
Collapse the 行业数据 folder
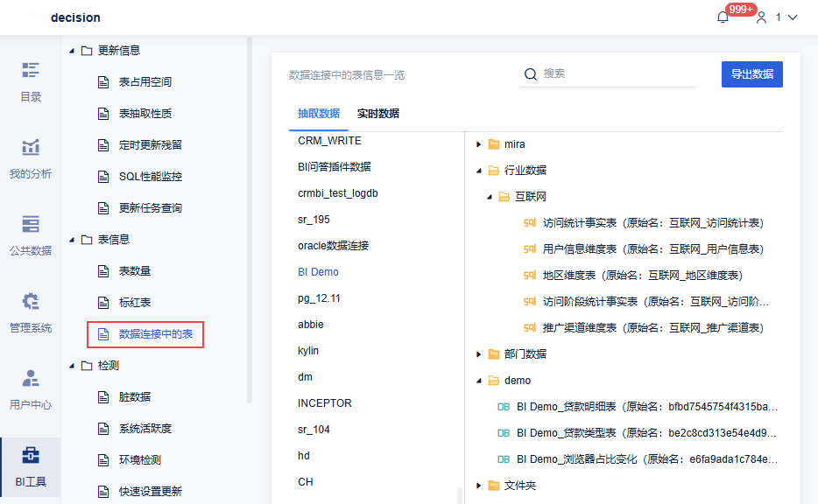click(x=479, y=171)
